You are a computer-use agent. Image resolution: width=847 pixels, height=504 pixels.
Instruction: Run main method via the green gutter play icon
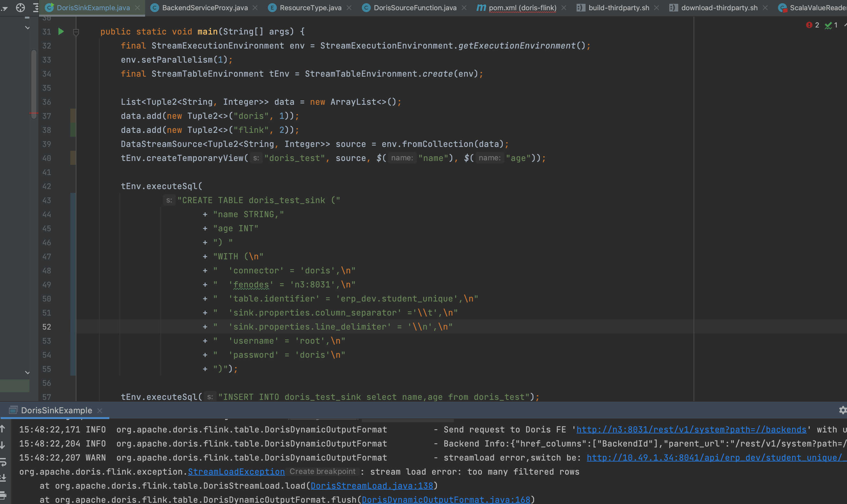point(61,32)
